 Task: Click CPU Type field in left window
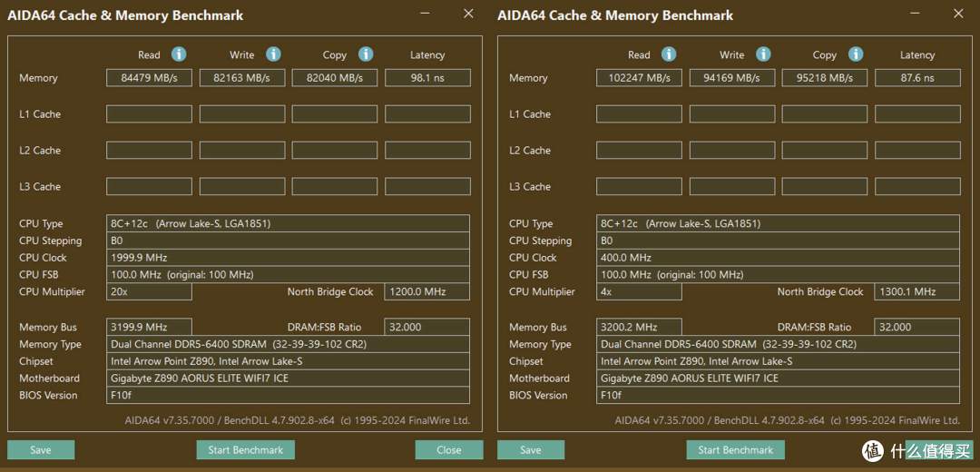[x=289, y=224]
